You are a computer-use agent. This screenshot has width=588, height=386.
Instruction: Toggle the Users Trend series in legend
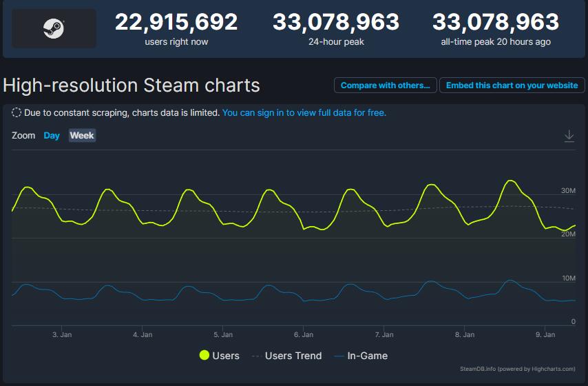pyautogui.click(x=287, y=356)
